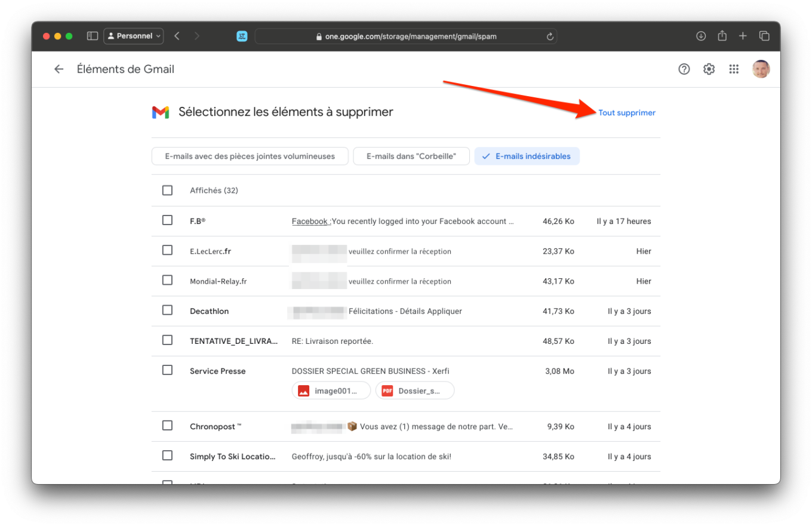Check the E.LecLerc.fr email checkbox
This screenshot has width=812, height=526.
167,250
